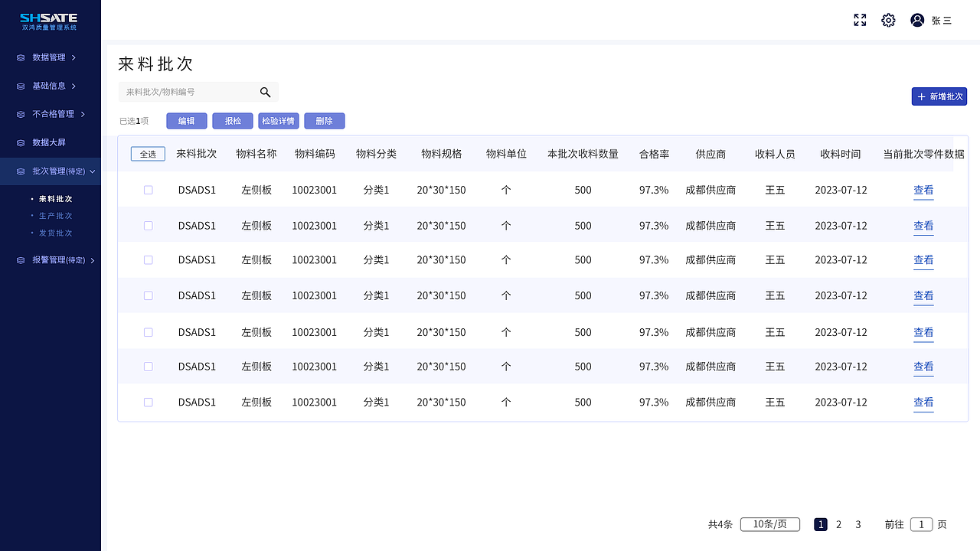Go to page 3 in pagination

click(857, 524)
